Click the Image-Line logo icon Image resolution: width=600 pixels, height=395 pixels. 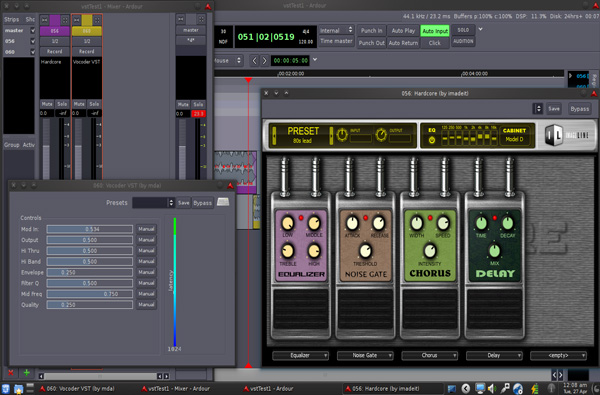[x=554, y=135]
